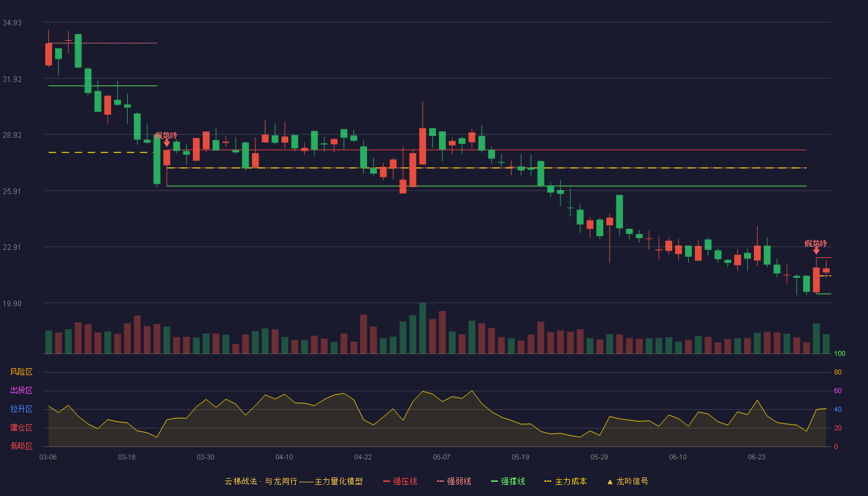Viewport: 868px width, 496px height.
Task: Click the 60 indicator scale value
Action: pos(838,391)
